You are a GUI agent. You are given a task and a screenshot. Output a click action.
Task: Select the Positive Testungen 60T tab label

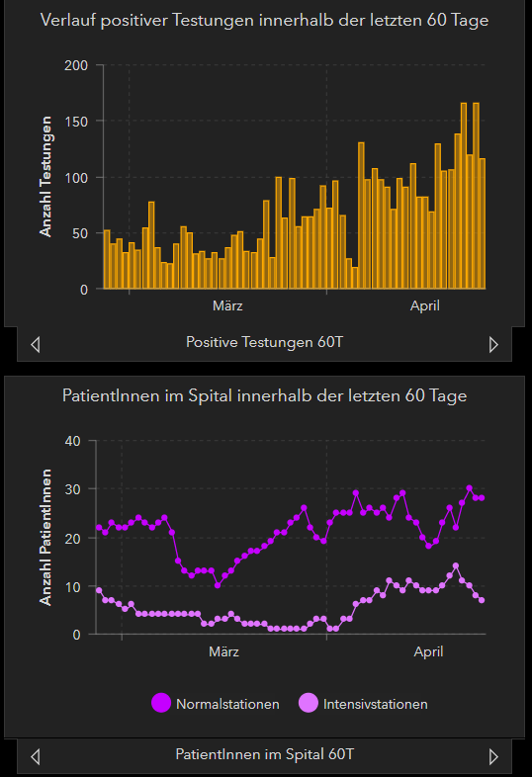click(264, 342)
